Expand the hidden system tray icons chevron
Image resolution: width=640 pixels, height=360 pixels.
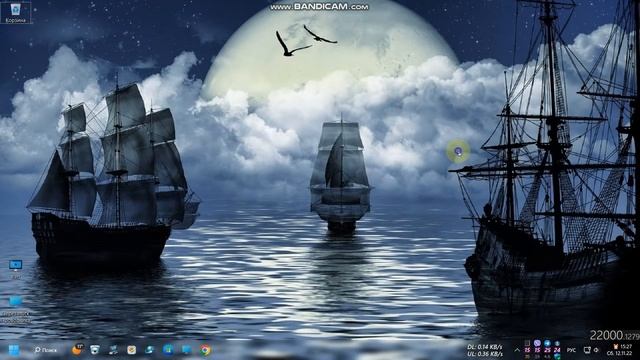517,350
